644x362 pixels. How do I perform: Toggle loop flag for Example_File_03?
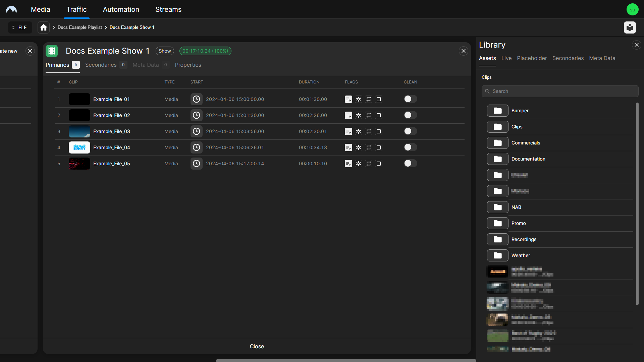[369, 131]
